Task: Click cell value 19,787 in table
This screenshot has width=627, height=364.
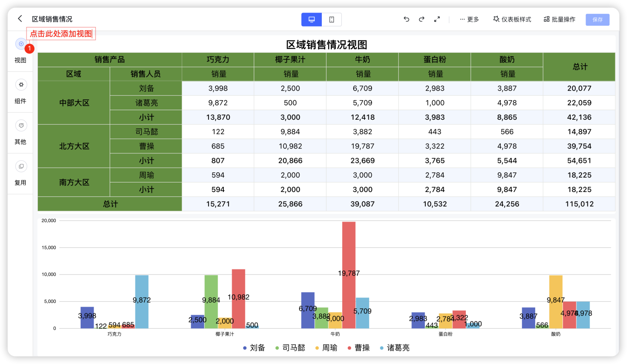Action: [362, 146]
